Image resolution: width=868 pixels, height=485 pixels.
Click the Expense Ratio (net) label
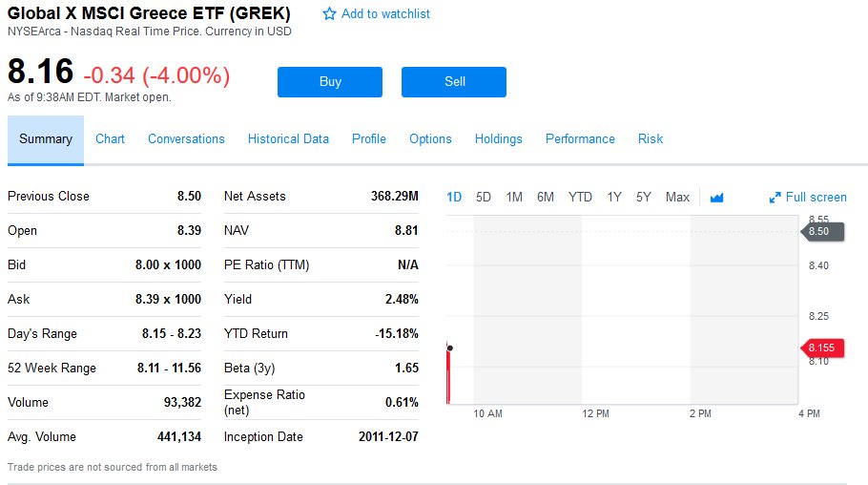(x=264, y=402)
